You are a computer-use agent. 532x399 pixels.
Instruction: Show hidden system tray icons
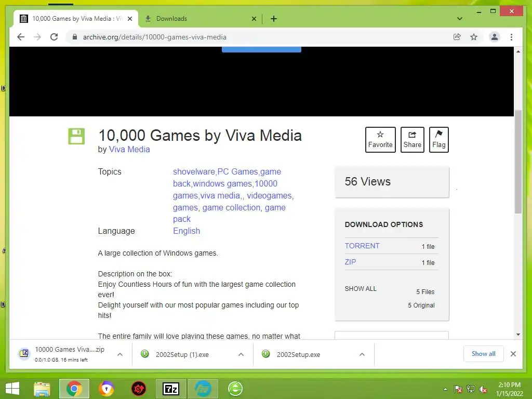[x=445, y=389]
